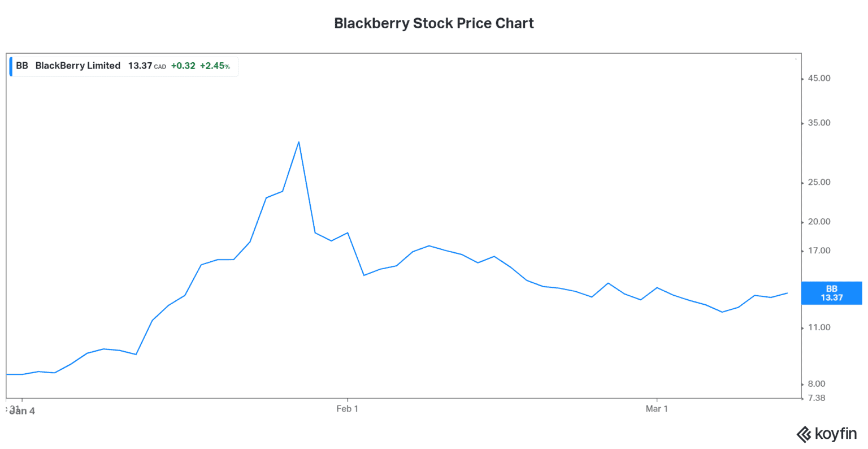Click the Blackberry Stock Price Chart title
Image resolution: width=868 pixels, height=449 pixels.
433,23
